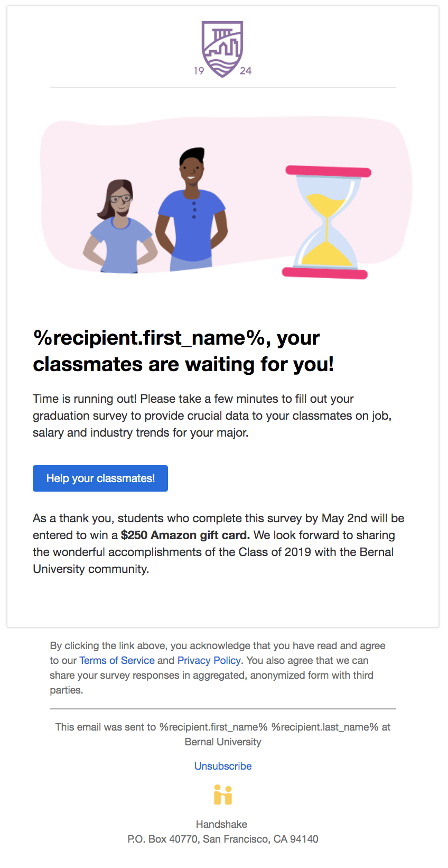Viewport: 448px width, 868px height.
Task: Click the "$250 Amazon gift card" bold text
Action: tap(185, 535)
